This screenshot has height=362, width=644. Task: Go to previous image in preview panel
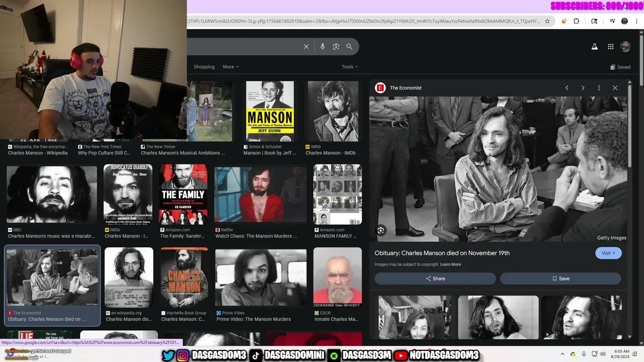coord(567,88)
